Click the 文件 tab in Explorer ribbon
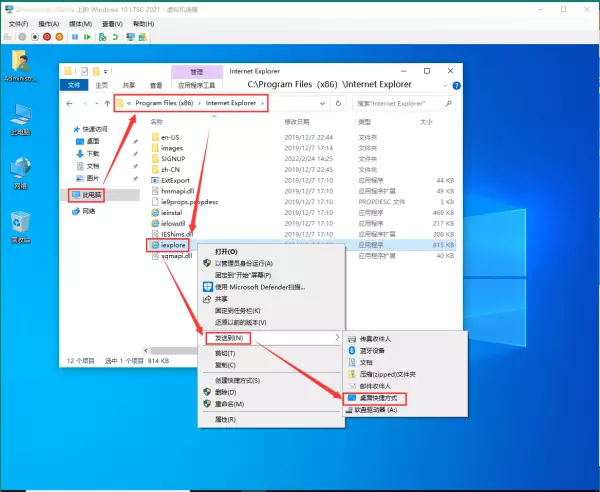Image resolution: width=600 pixels, height=492 pixels. click(x=74, y=85)
